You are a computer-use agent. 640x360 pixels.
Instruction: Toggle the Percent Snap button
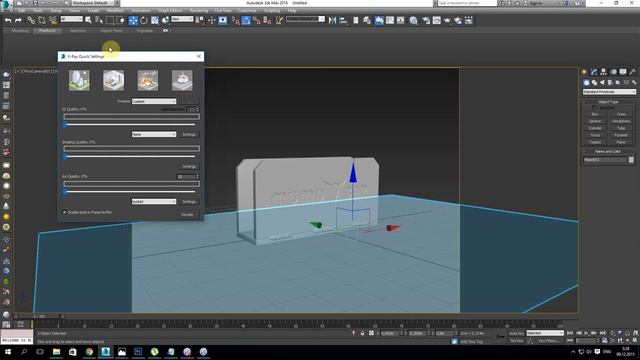coord(257,20)
